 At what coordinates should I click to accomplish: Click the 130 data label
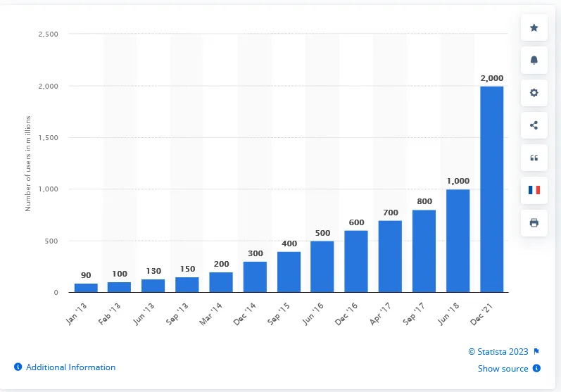coord(153,271)
